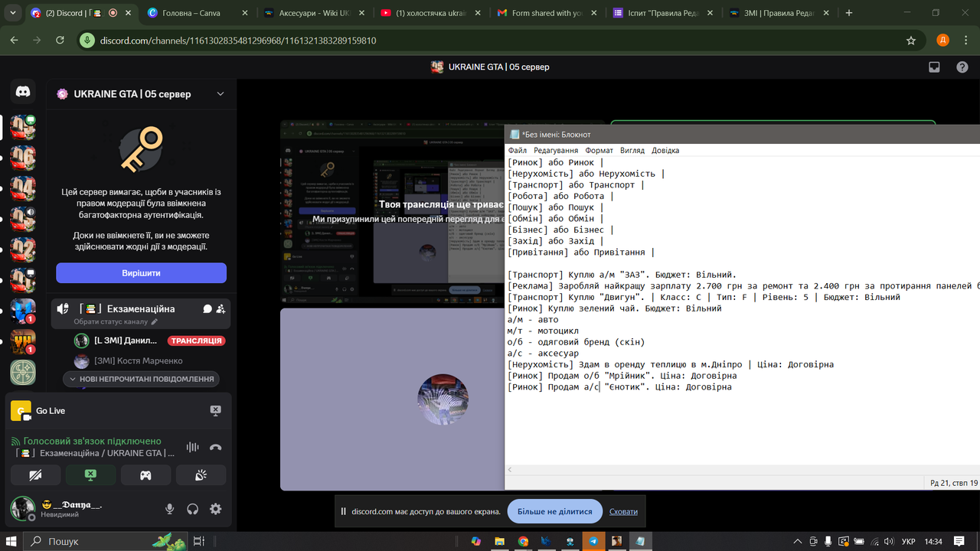Disconnect from the voice channel
980x551 pixels.
pyautogui.click(x=216, y=447)
